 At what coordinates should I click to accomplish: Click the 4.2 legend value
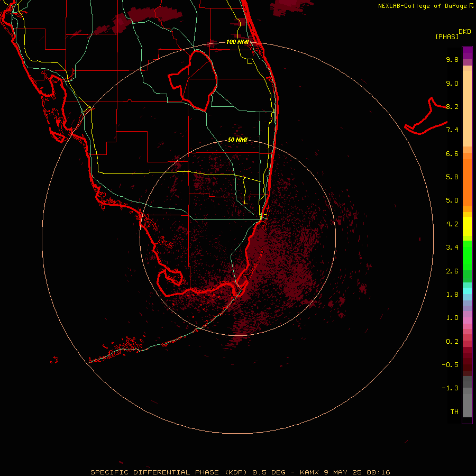point(452,224)
